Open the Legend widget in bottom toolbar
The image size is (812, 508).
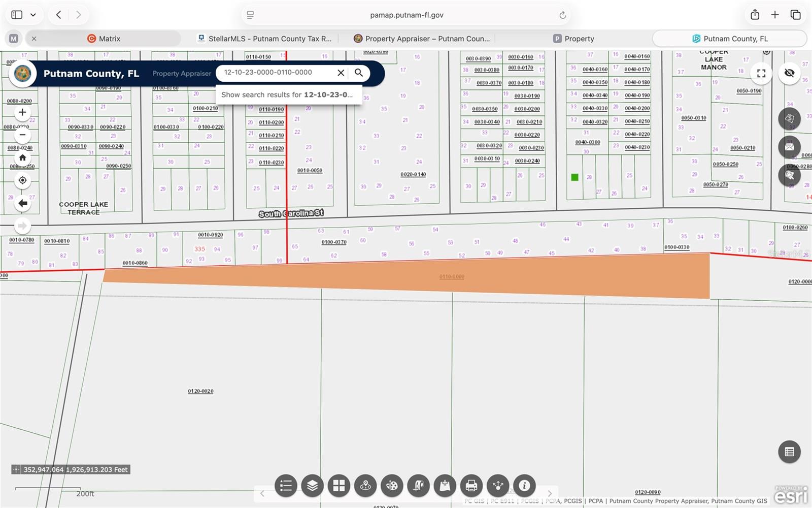[x=286, y=486]
